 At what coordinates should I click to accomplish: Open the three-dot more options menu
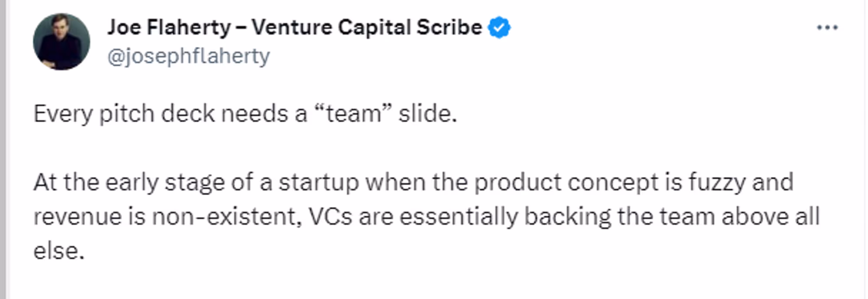coord(827,28)
